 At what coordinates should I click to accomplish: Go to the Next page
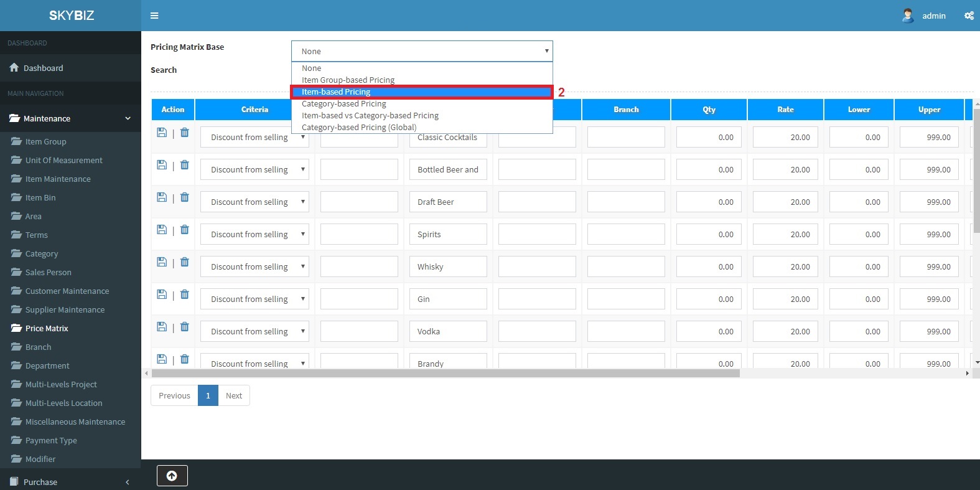click(234, 395)
